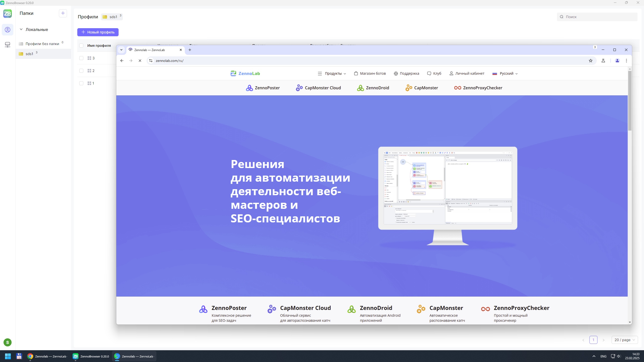
Task: Switch to ZennoBrowser 0.20.0 taskbar item
Action: coord(91,356)
